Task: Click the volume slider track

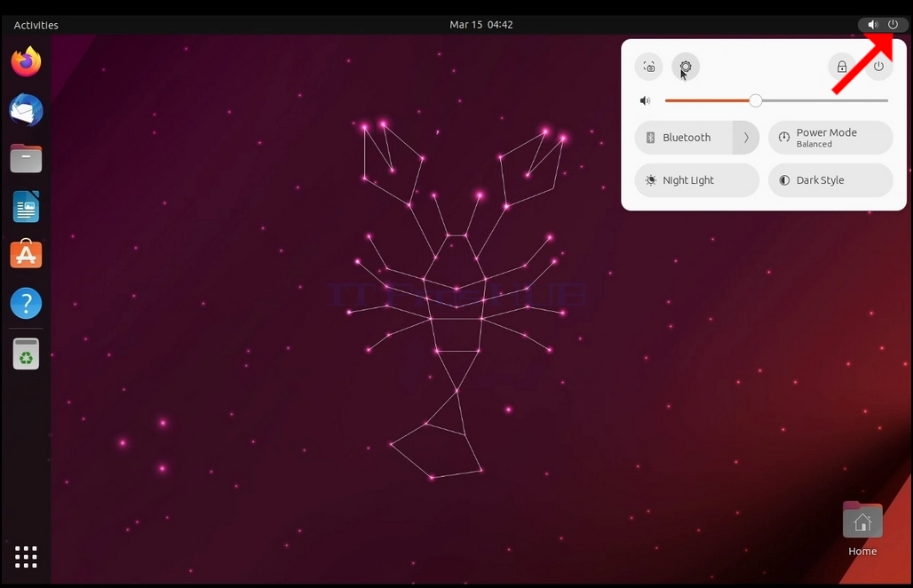Action: click(x=776, y=100)
